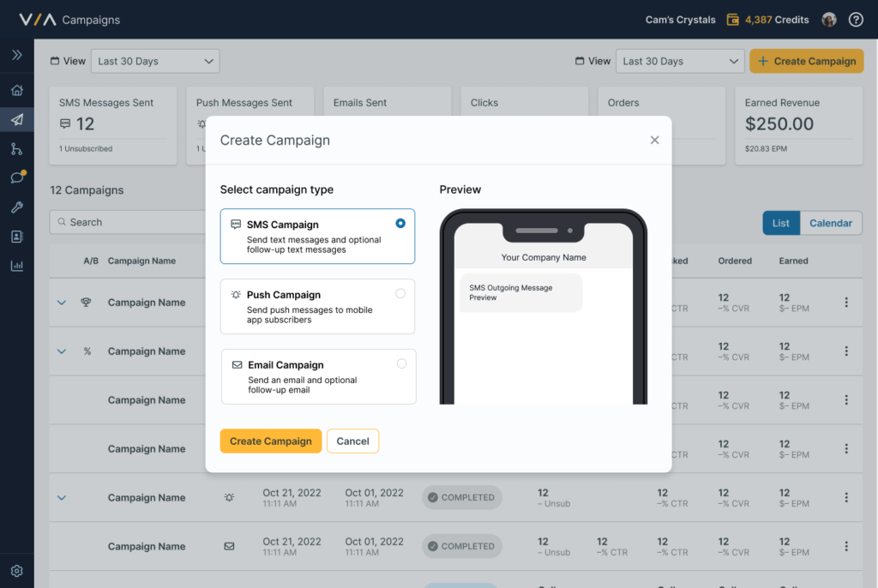
Task: Open the left Last 30 Days dropdown
Action: pyautogui.click(x=155, y=61)
